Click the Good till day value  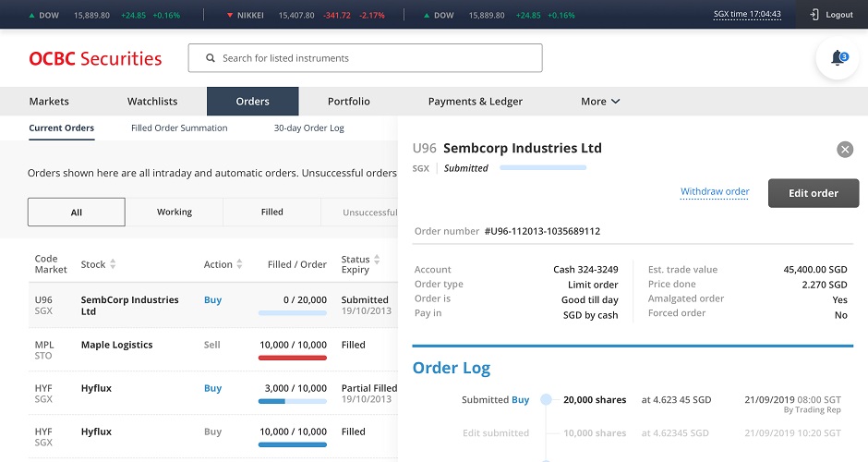pyautogui.click(x=589, y=299)
